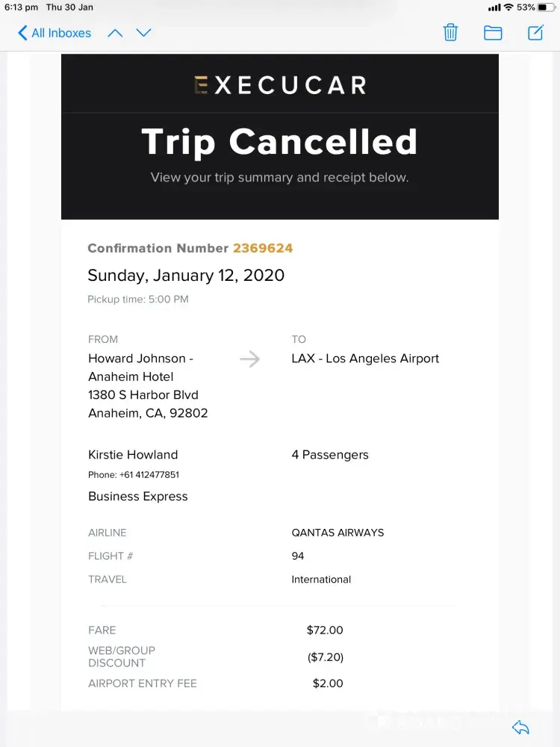This screenshot has height=747, width=560.
Task: Tap the Trip Cancelled heading
Action: click(x=279, y=142)
